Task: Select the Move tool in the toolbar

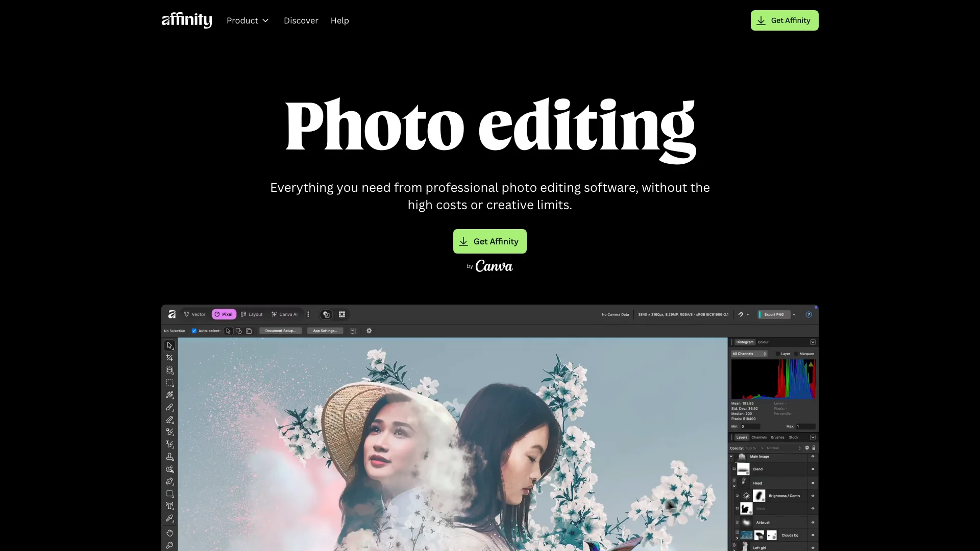Action: 170,345
